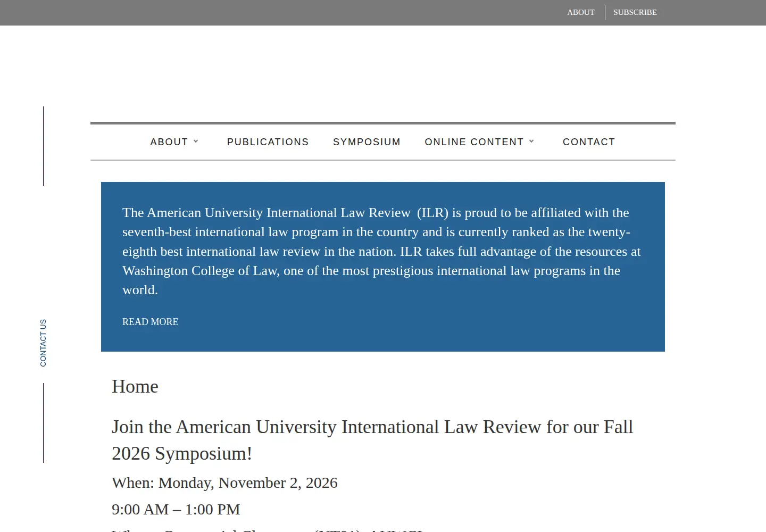Viewport: 766px width, 532px height.
Task: Expand the Online Content chevron arrow
Action: point(531,142)
